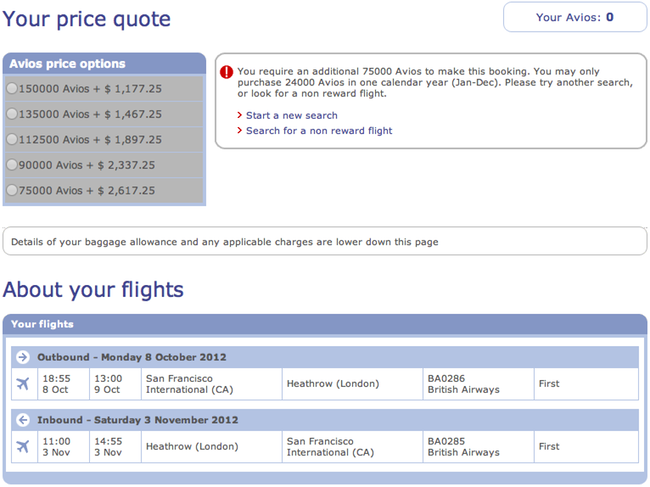This screenshot has height=487, width=650.
Task: Pick the 90000 Avios + $2,337.25 option
Action: [12, 165]
